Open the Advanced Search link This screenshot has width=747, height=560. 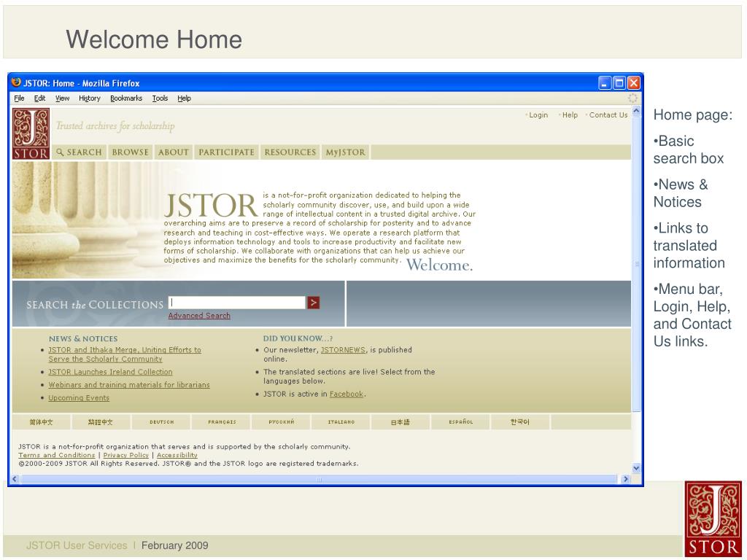[x=199, y=316]
